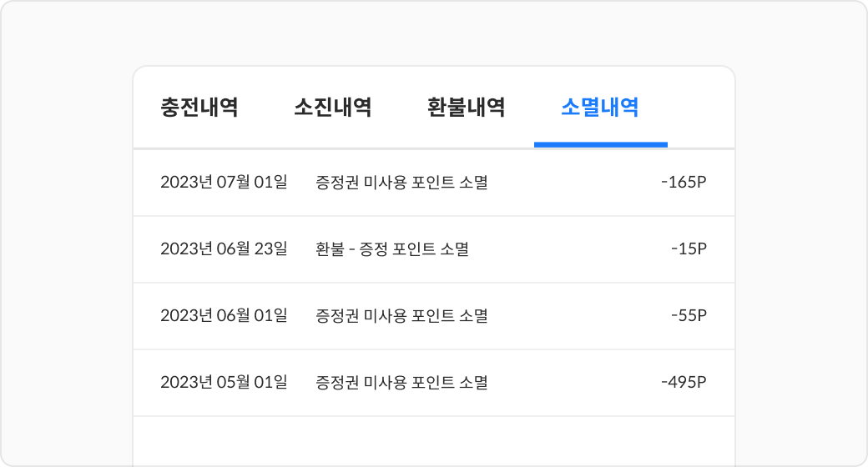Screen dimensions: 868x467
Task: Select the date 2023년 05월 01일
Action: coord(224,383)
